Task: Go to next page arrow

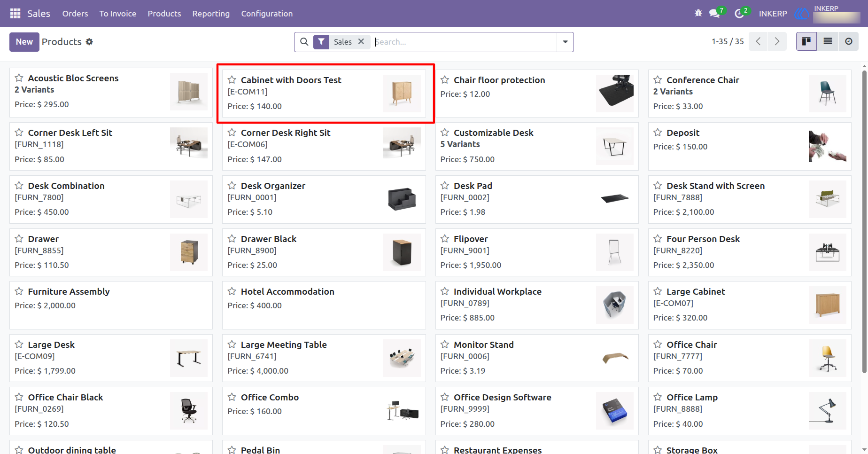Action: (777, 41)
